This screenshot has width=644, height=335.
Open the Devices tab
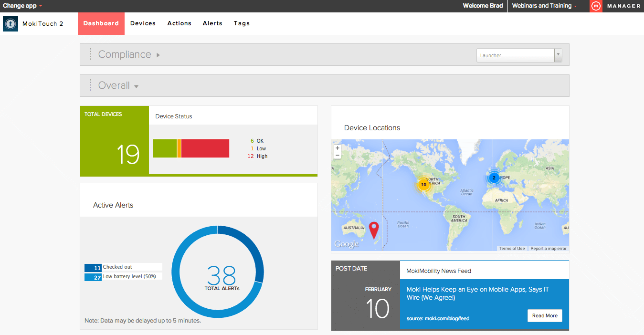pyautogui.click(x=143, y=23)
